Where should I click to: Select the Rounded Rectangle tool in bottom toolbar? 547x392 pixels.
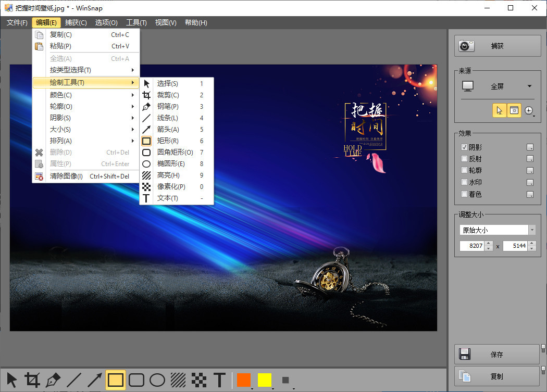(x=136, y=380)
